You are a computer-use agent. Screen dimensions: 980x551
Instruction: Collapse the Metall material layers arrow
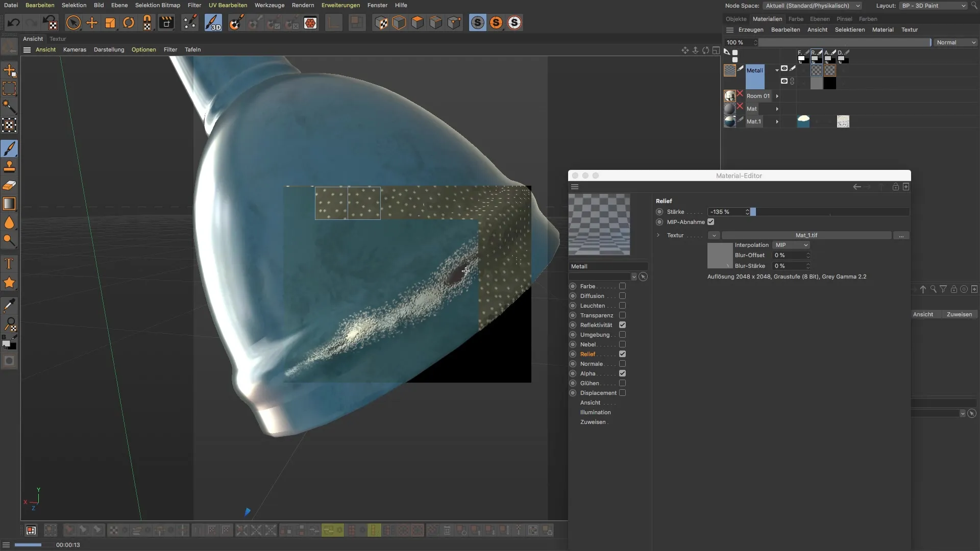[777, 70]
